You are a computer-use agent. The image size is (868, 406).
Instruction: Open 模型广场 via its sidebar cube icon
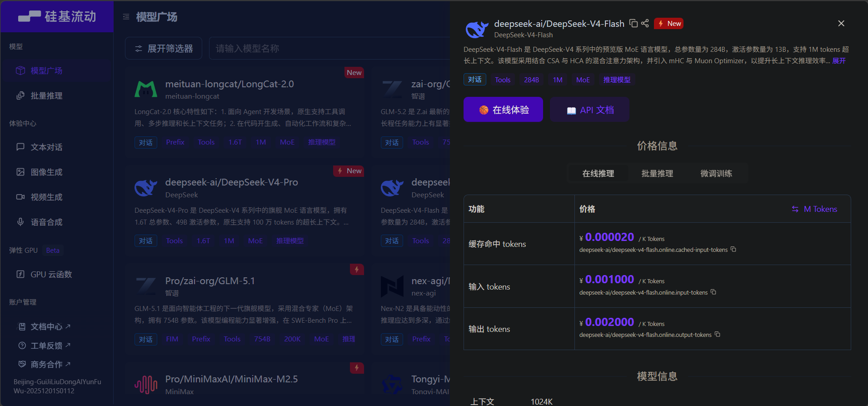click(20, 70)
